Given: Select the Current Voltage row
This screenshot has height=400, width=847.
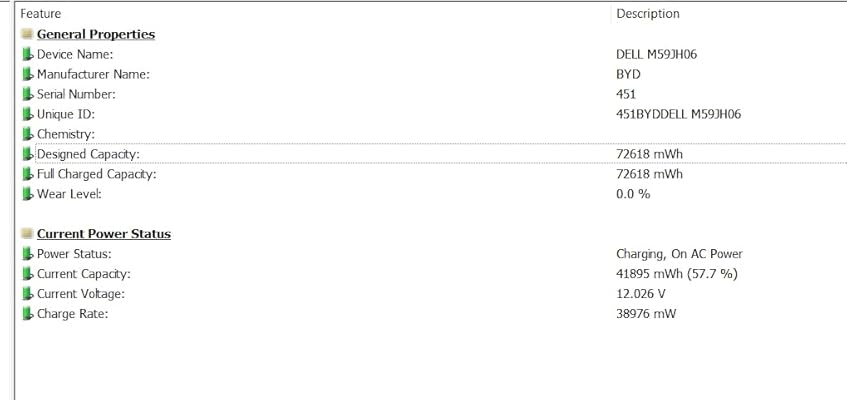Looking at the screenshot, I should point(81,294).
